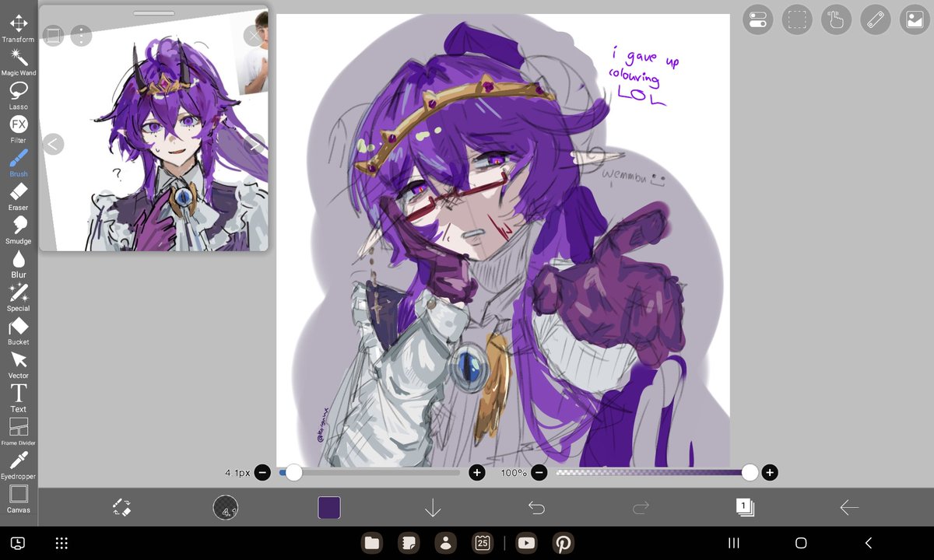Screen dimensions: 934x560
Task: Tap the reference window frame icon
Action: coord(53,35)
